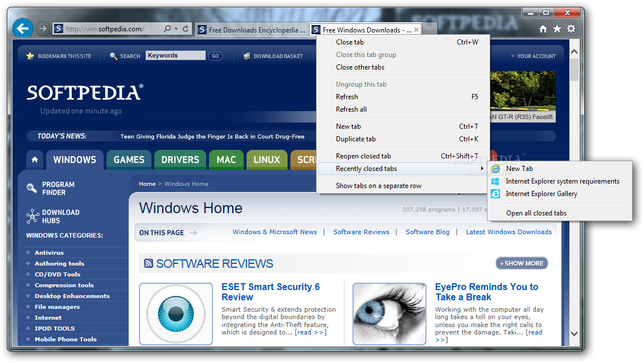Choose Duplicate tab menu entry
The width and height of the screenshot is (644, 363).
[404, 139]
